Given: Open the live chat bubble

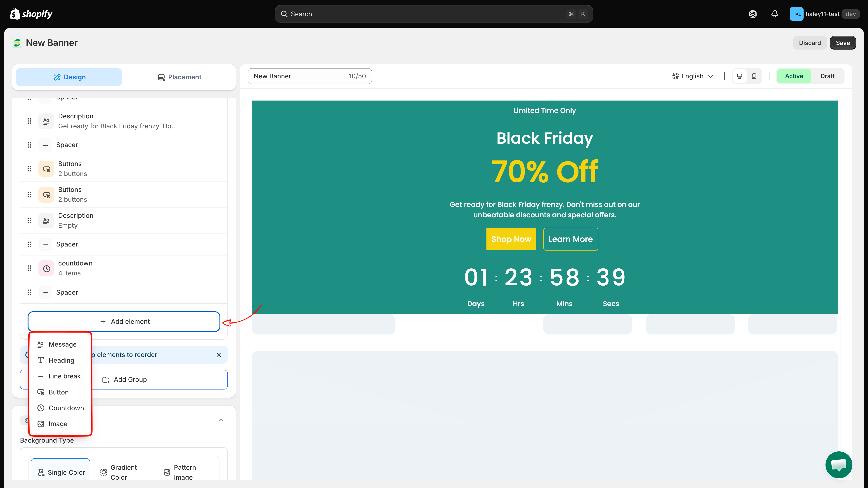Looking at the screenshot, I should coord(839,465).
